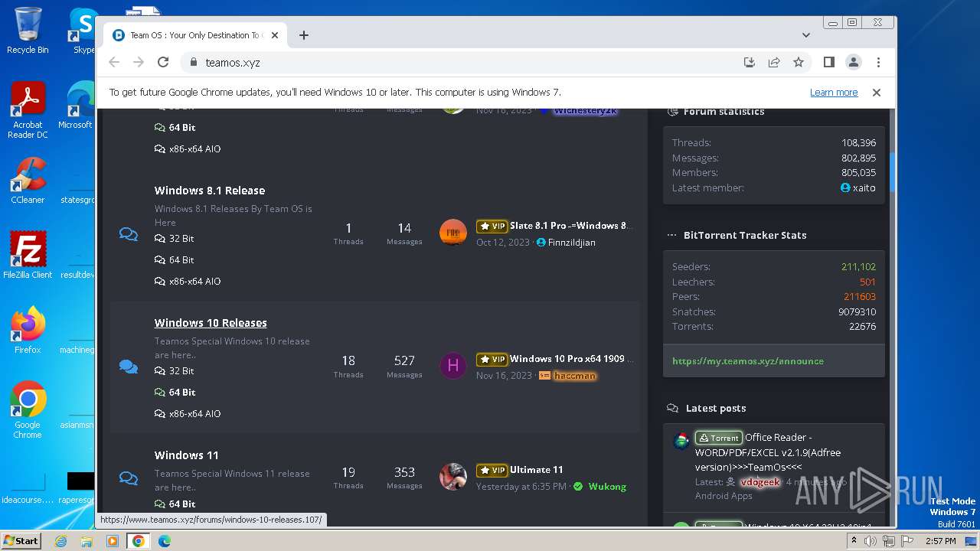The width and height of the screenshot is (980, 551).
Task: Select the Team OS browser tab
Action: point(195,35)
